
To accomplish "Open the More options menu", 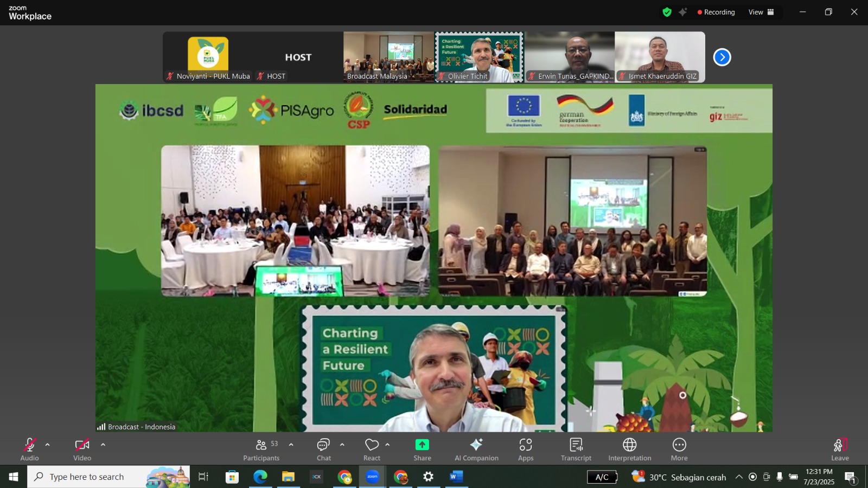I will (679, 450).
